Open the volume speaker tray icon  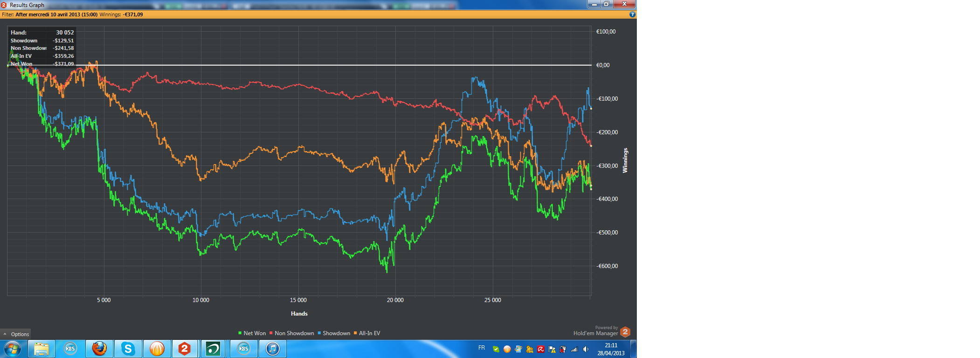pos(586,349)
